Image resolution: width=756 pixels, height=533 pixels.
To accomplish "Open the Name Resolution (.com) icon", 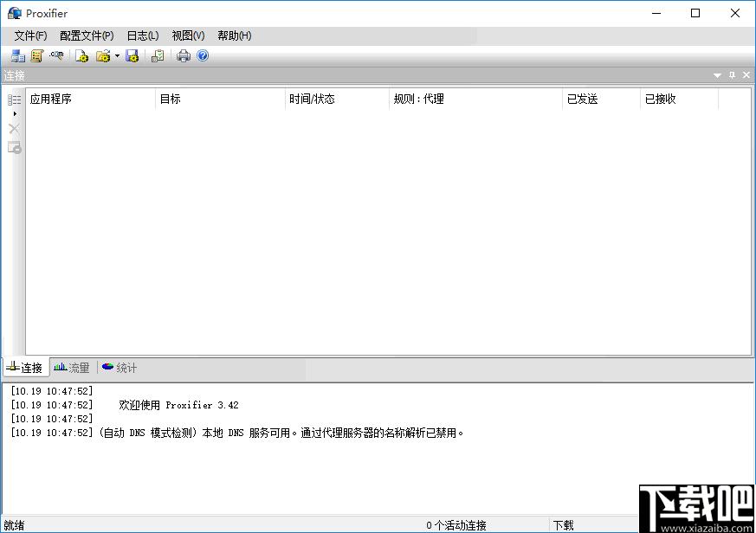I will coord(56,56).
